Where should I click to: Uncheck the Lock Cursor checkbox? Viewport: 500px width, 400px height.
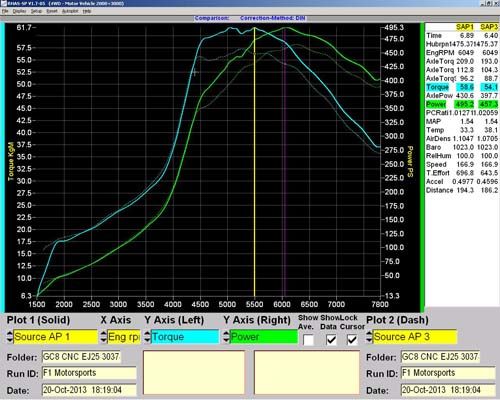(352, 340)
